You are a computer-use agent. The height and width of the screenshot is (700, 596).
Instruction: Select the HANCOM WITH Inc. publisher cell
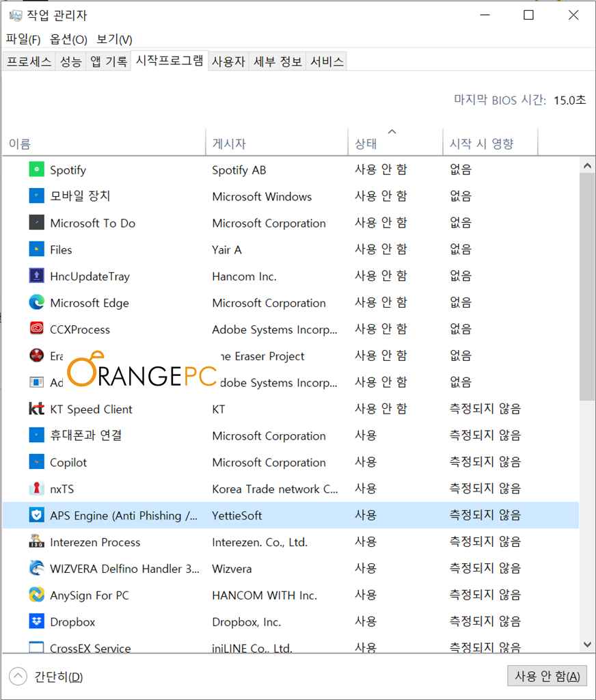265,595
